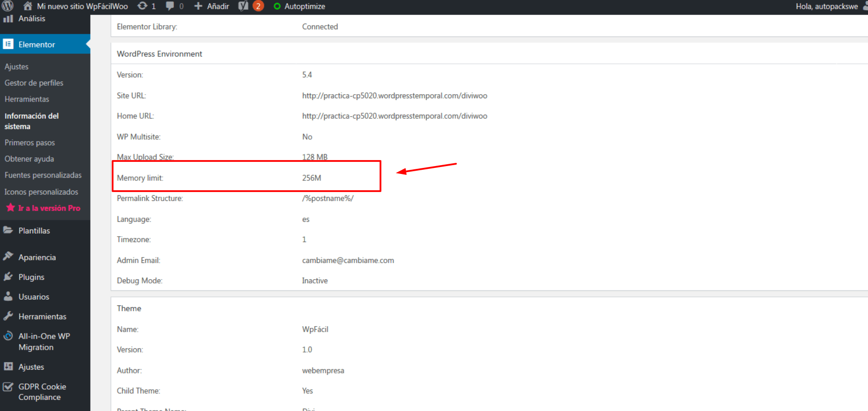
Task: Open the Añadir new content menu
Action: (218, 6)
